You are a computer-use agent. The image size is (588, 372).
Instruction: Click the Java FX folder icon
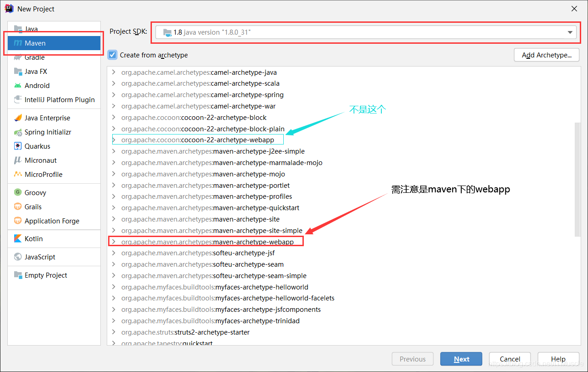click(18, 72)
